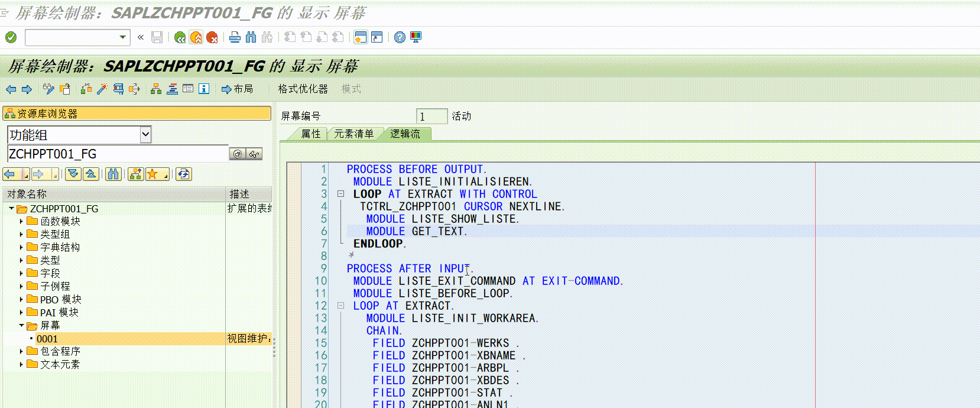
Task: Click the Print icon
Action: pyautogui.click(x=235, y=37)
